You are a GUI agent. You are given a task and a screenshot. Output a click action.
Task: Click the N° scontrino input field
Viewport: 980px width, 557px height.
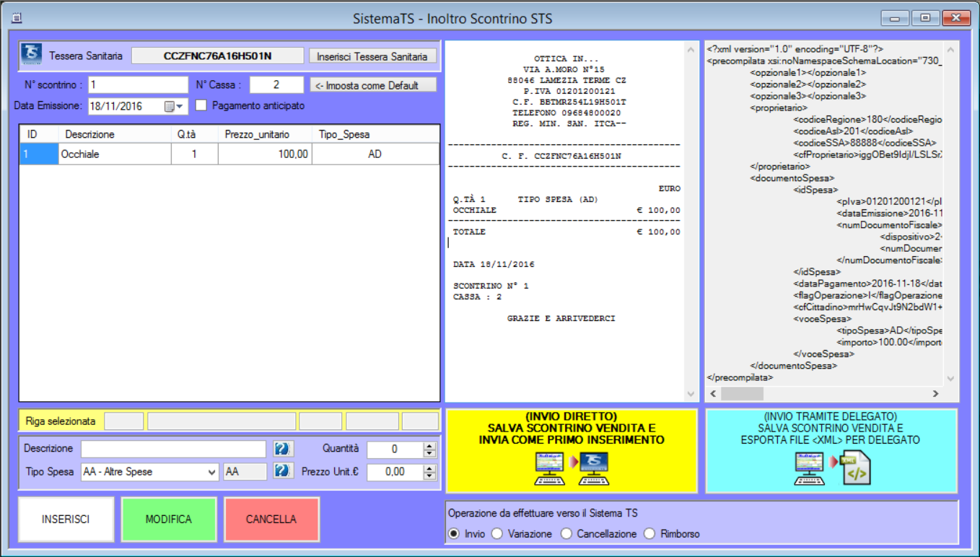tap(137, 85)
